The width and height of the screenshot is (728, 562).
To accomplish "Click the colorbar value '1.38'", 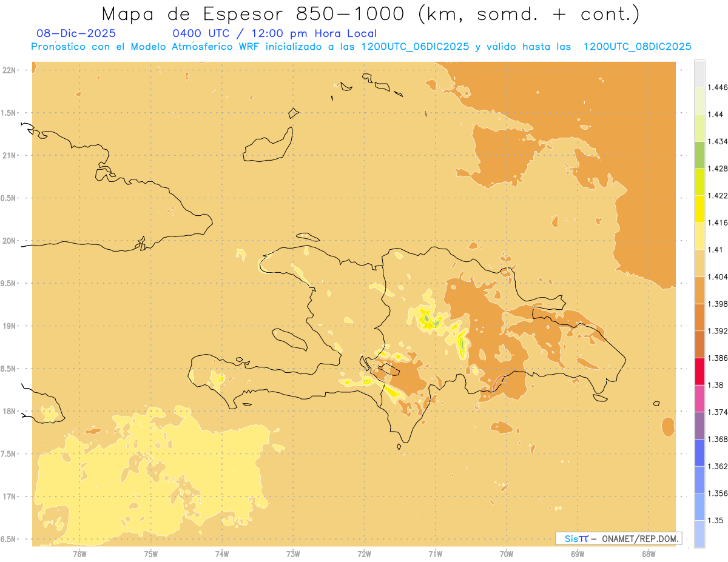I will coord(715,385).
